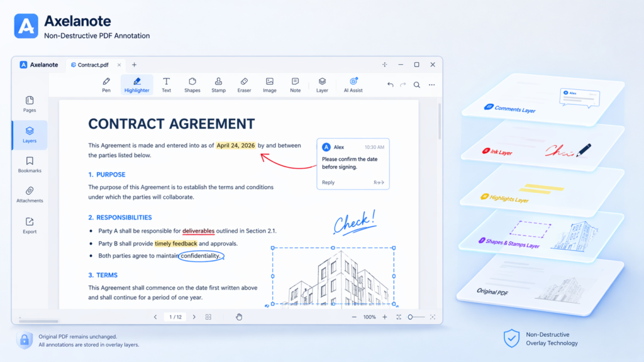644x362 pixels.
Task: Click the page number field
Action: [174, 317]
